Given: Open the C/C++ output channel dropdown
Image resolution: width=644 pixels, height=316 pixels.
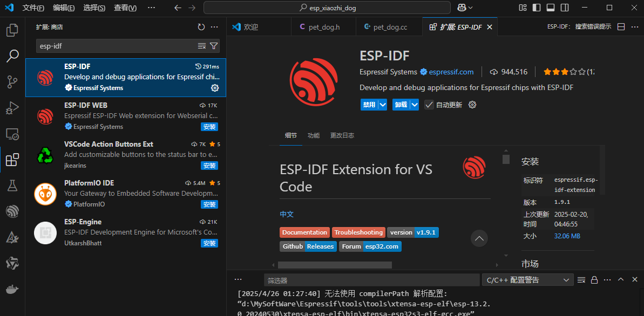Looking at the screenshot, I should [x=527, y=280].
